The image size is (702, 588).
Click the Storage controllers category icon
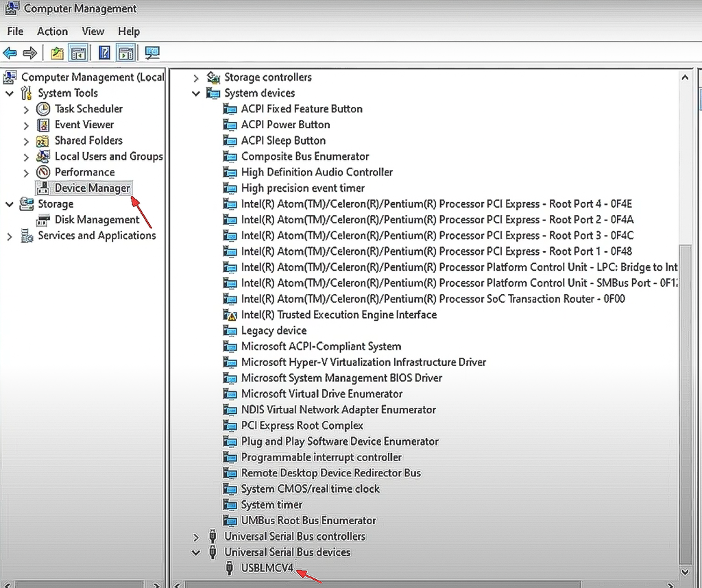click(x=213, y=77)
